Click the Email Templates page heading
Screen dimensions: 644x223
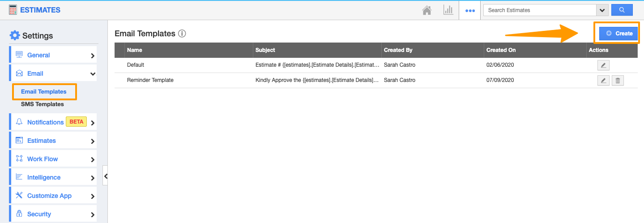click(145, 34)
